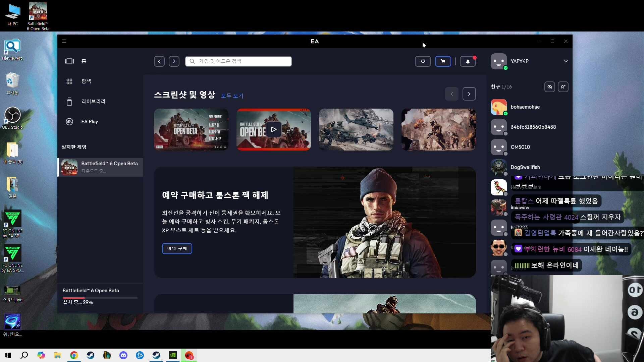Open 새 폴더 (5) desktop folder
644x362 pixels.
click(12, 153)
